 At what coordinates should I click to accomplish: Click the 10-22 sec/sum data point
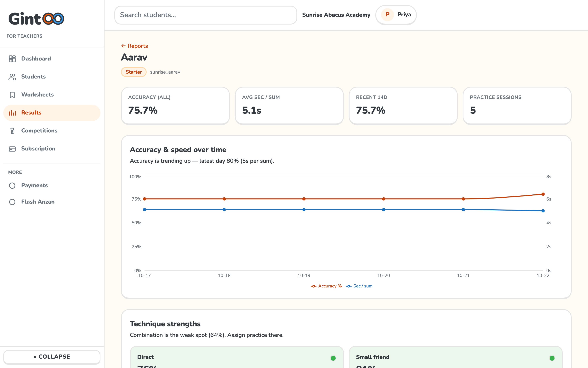tap(543, 211)
